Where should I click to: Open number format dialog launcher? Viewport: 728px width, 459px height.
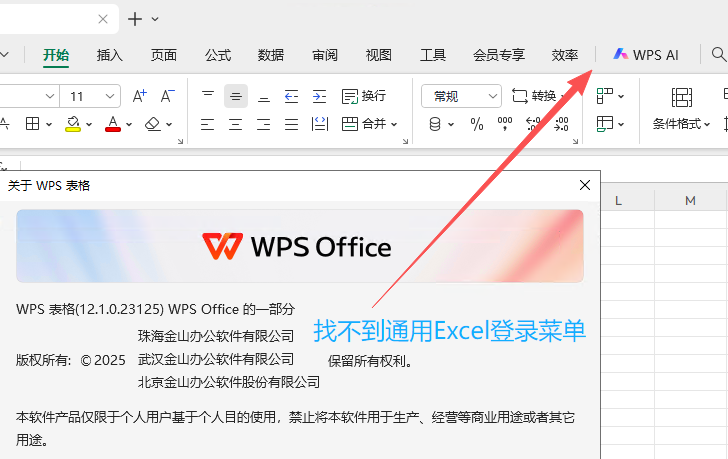[x=575, y=141]
